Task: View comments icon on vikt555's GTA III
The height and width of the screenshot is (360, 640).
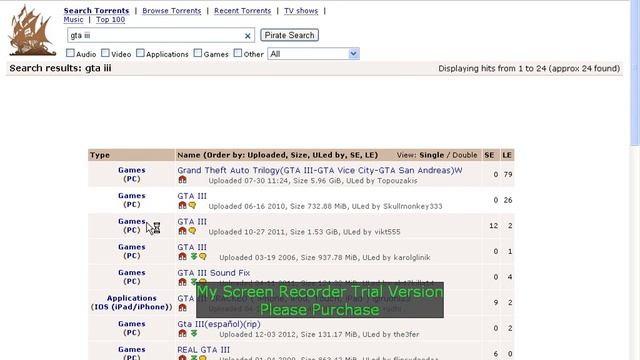Action: point(192,231)
